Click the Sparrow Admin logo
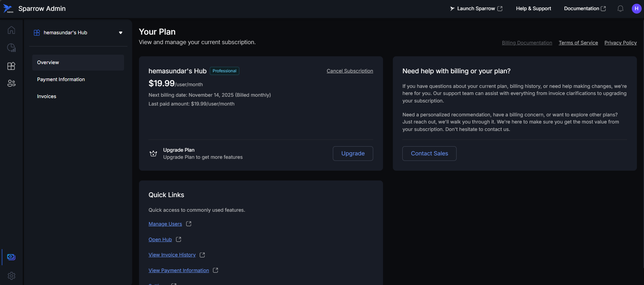 tap(8, 9)
